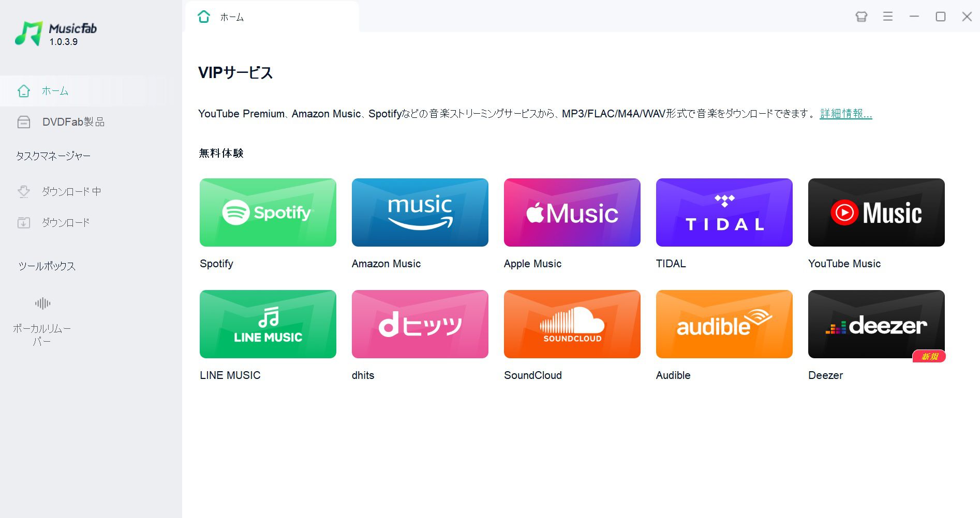Open the dhits (dヒッツ) service tile

point(420,324)
